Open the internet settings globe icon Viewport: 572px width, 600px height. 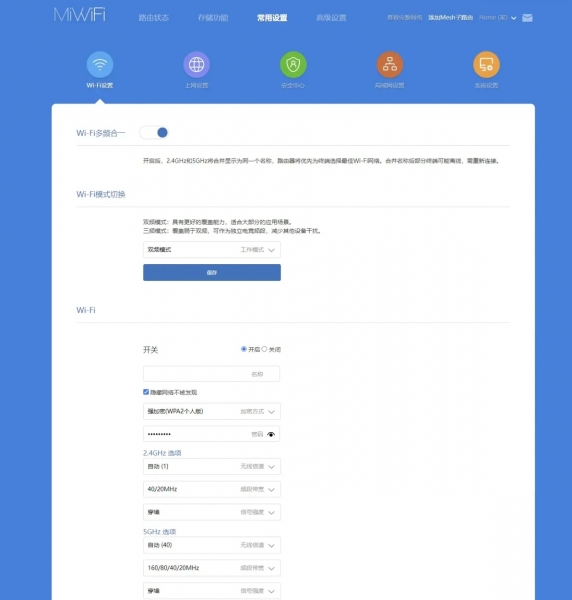196,64
